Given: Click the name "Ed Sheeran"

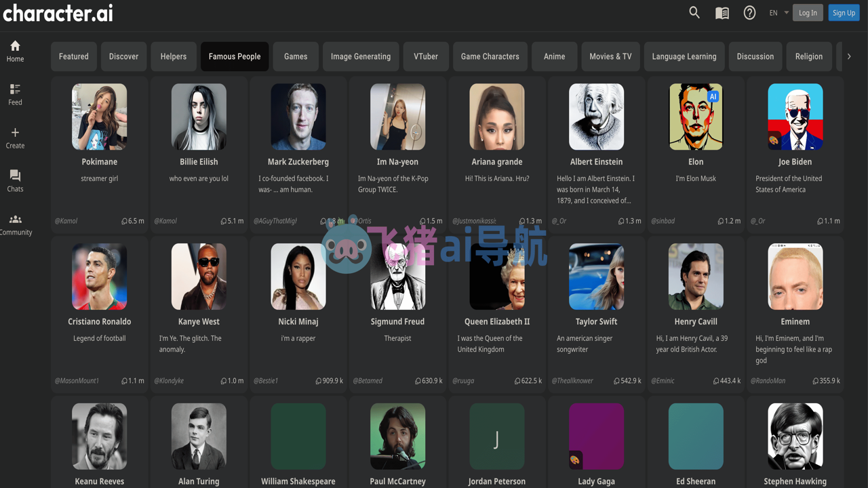Looking at the screenshot, I should [696, 481].
